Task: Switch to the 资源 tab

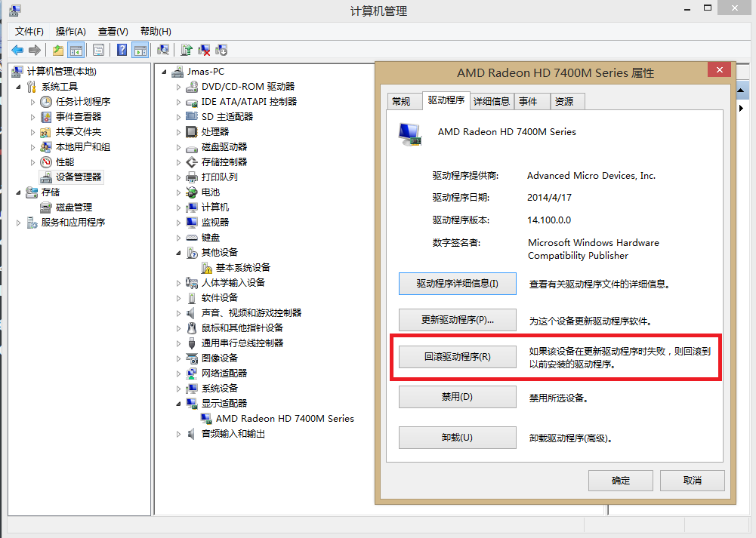Action: (567, 101)
